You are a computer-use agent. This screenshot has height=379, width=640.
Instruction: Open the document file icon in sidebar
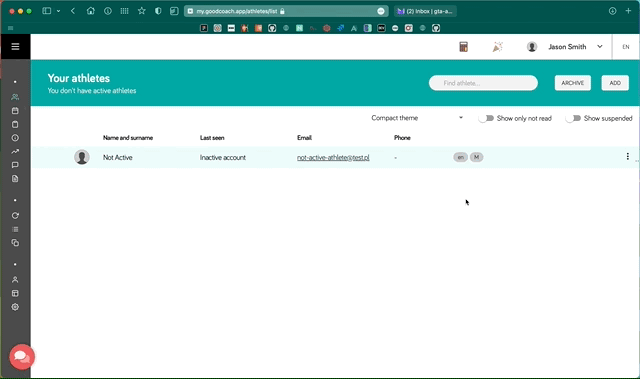click(15, 179)
